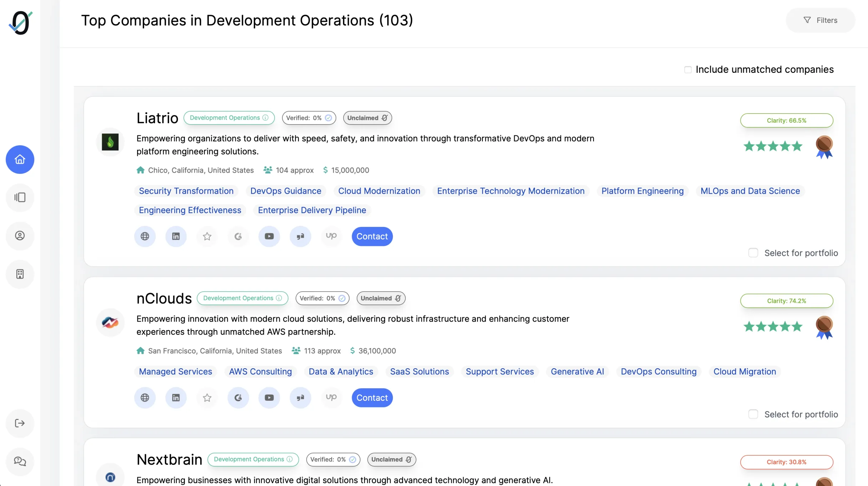Screen dimensions: 868x486
Task: Open nClouds website globe icon
Action: click(145, 398)
